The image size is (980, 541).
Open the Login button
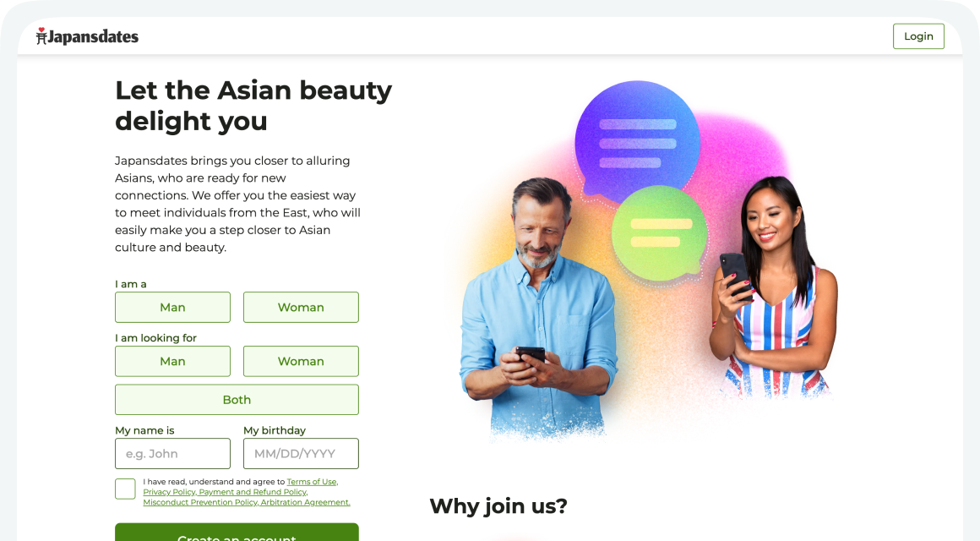918,36
